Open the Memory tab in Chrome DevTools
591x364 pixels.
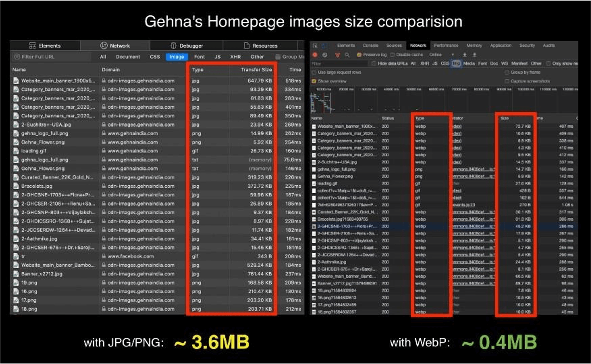pyautogui.click(x=474, y=45)
